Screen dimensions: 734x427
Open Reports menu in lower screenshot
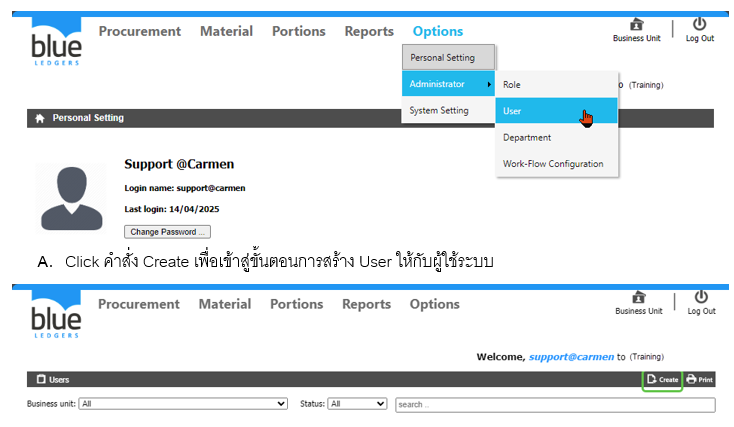click(x=366, y=304)
